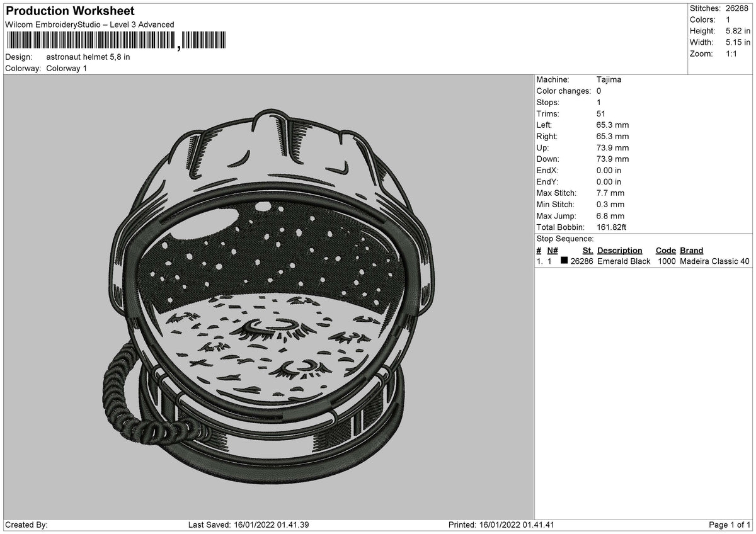Click the Colorway 1 value

[x=67, y=68]
